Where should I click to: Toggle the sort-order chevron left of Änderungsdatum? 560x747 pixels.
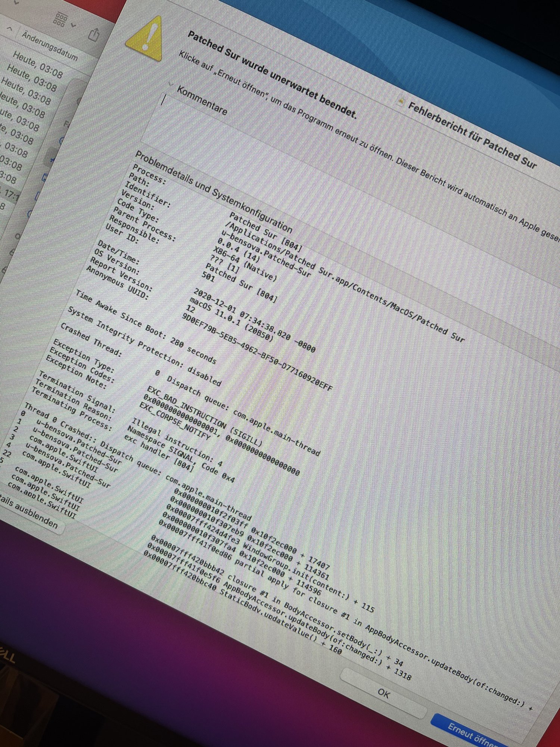[x=10, y=28]
